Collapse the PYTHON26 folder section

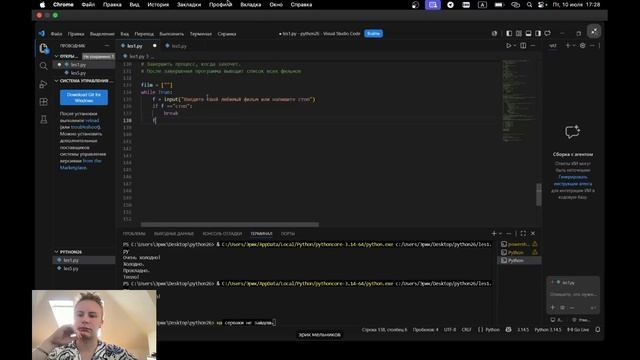coord(57,252)
